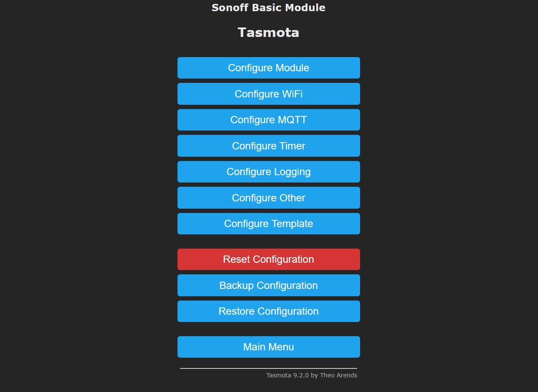This screenshot has width=538, height=392.
Task: Go to Configure MQTT
Action: pyautogui.click(x=269, y=120)
